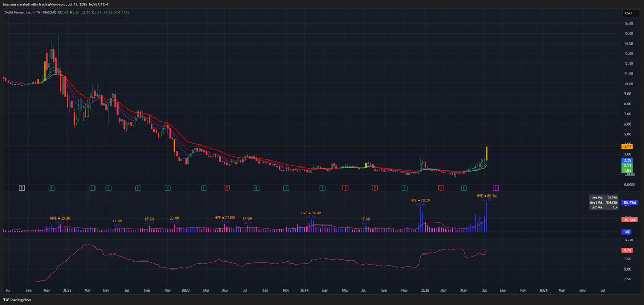
Task: Click the Avg Vol 35.74M table row
Action: tap(604, 197)
